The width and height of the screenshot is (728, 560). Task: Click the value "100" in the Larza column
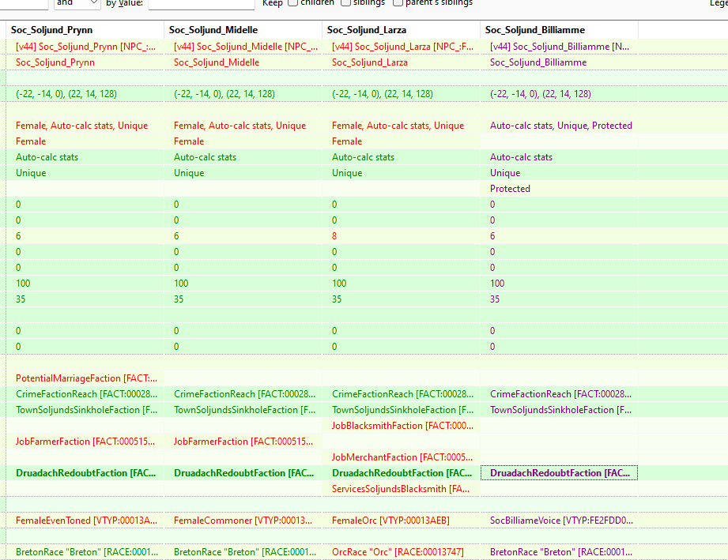click(401, 283)
